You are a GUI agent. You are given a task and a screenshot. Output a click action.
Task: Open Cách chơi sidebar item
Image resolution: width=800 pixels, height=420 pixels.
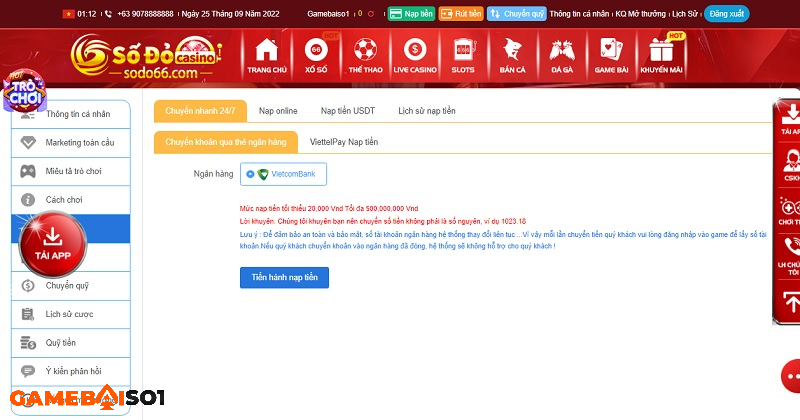point(71,200)
